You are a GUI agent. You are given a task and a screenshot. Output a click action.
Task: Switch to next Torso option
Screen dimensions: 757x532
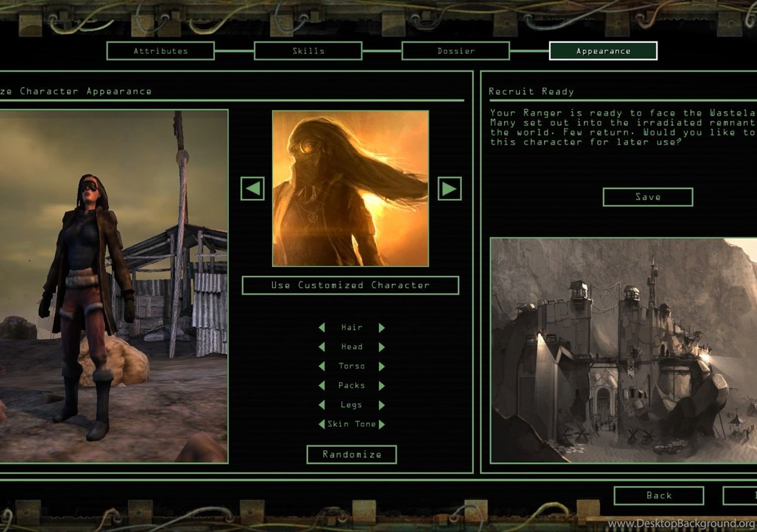(381, 366)
